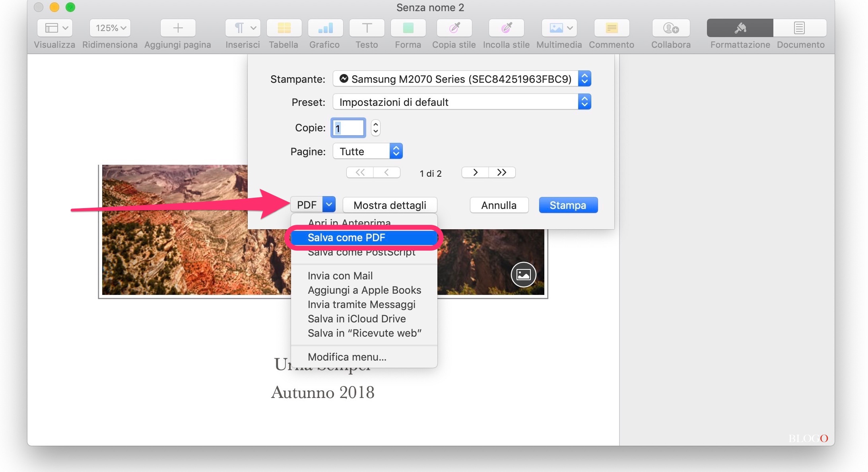Choose Invia con Mail
Screen dimensions: 868x472
[x=364, y=276]
